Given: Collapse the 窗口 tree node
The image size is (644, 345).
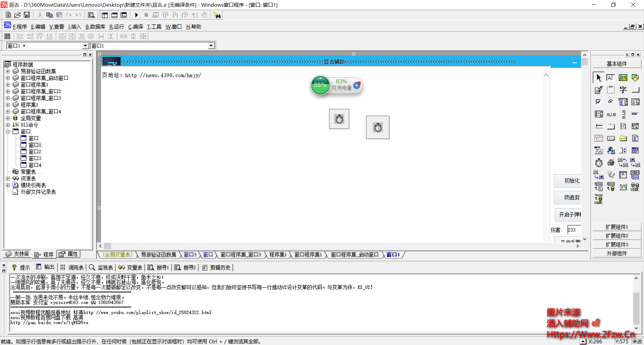Looking at the screenshot, I should [8, 132].
